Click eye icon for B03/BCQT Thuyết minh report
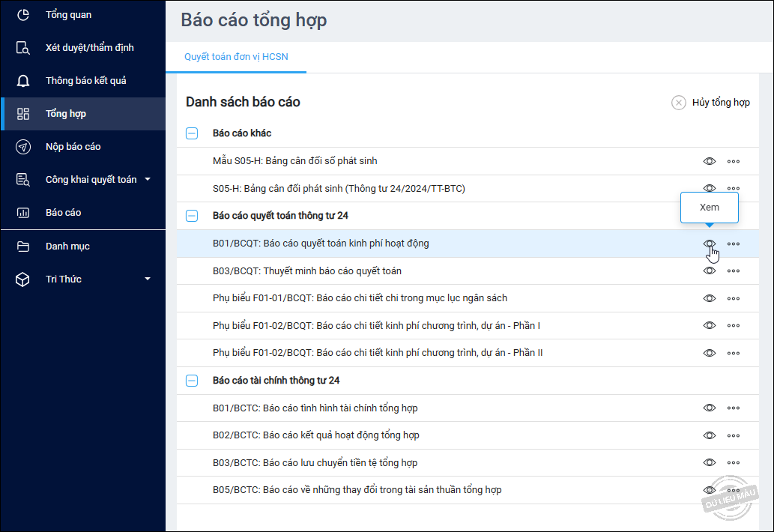774x532 pixels. pyautogui.click(x=710, y=270)
